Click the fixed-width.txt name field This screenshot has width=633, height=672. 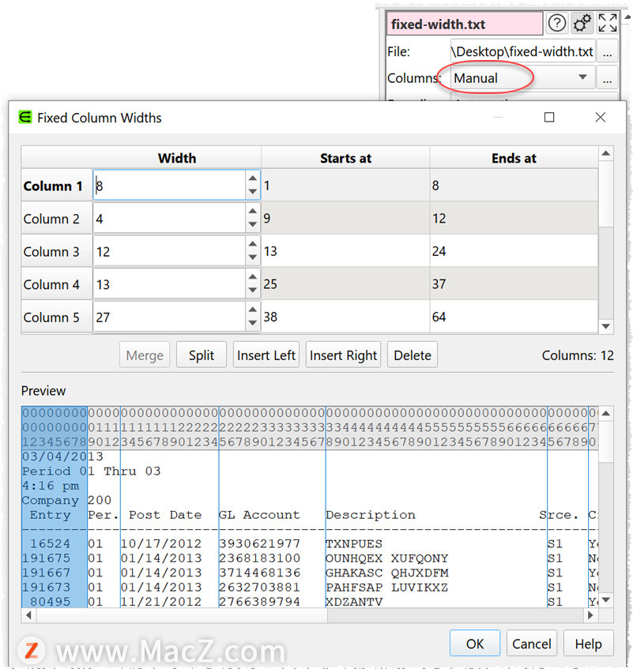(465, 24)
